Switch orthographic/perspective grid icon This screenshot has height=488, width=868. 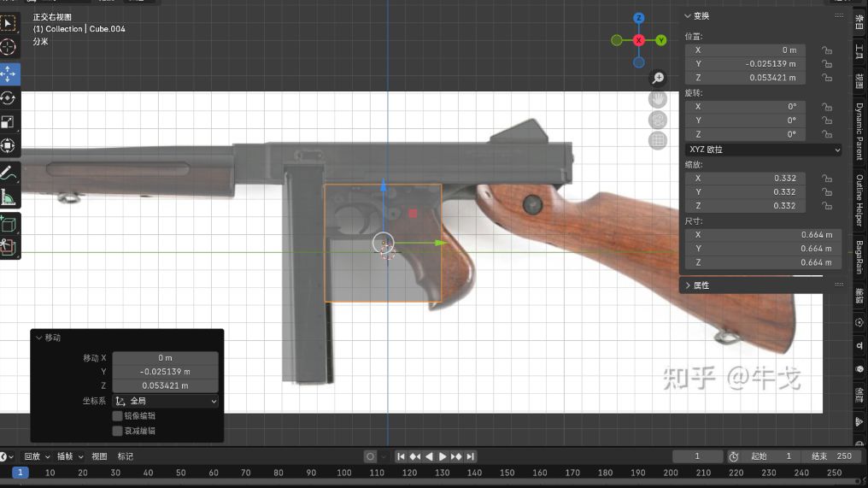(x=658, y=140)
